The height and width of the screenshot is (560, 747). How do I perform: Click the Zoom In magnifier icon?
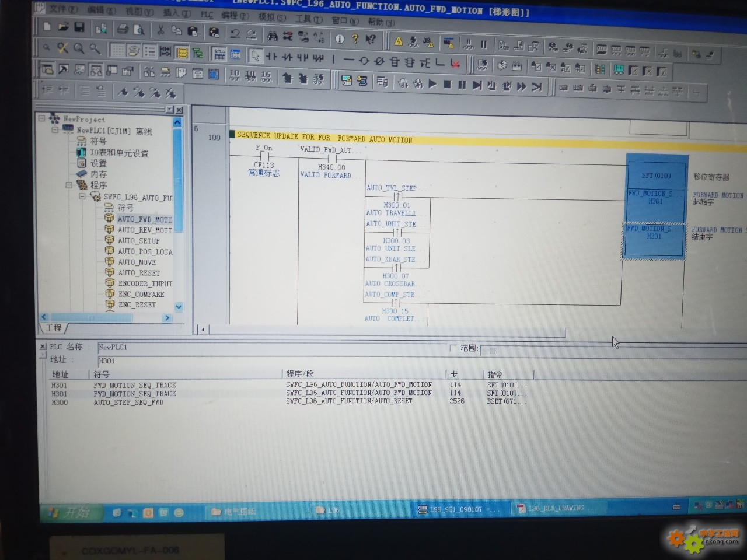click(79, 48)
